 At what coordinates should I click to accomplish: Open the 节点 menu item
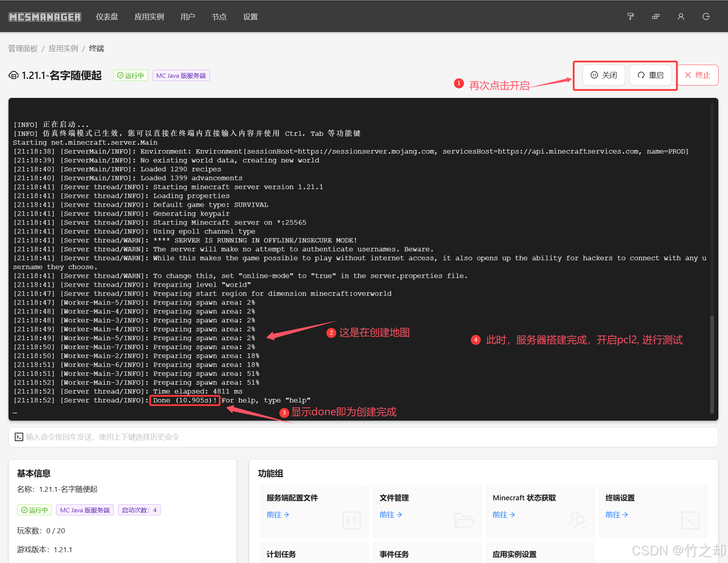click(219, 17)
